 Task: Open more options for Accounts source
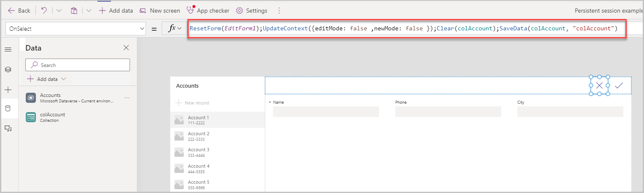(x=127, y=98)
